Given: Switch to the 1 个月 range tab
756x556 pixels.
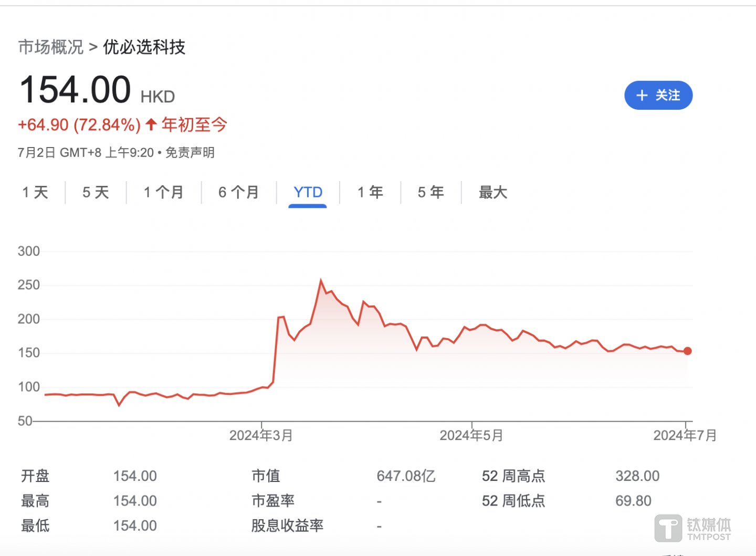Looking at the screenshot, I should (x=163, y=192).
